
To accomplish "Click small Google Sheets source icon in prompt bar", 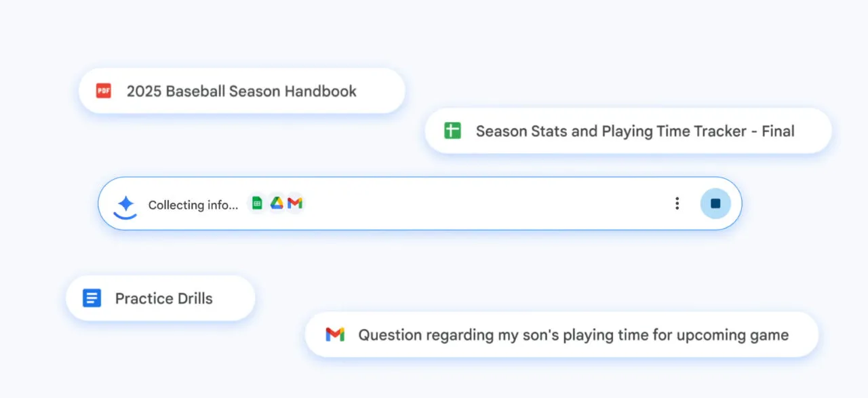I will pyautogui.click(x=257, y=203).
